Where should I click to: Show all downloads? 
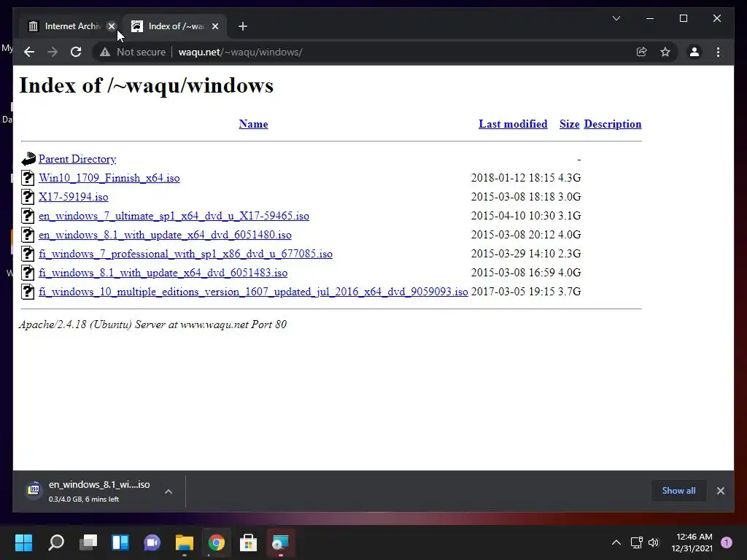[678, 491]
